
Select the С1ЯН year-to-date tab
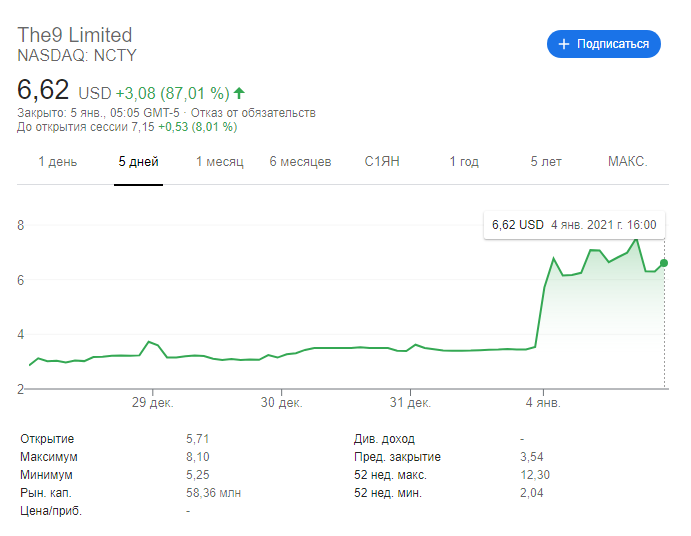pyautogui.click(x=382, y=162)
